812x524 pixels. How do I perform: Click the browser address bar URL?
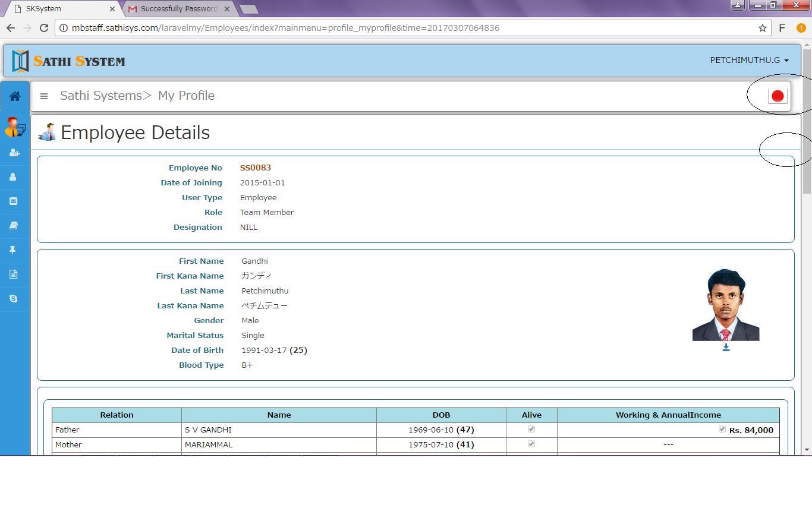[x=285, y=28]
